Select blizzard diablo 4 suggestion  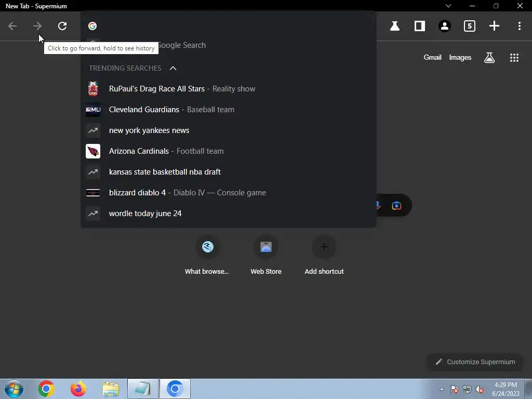[229, 193]
